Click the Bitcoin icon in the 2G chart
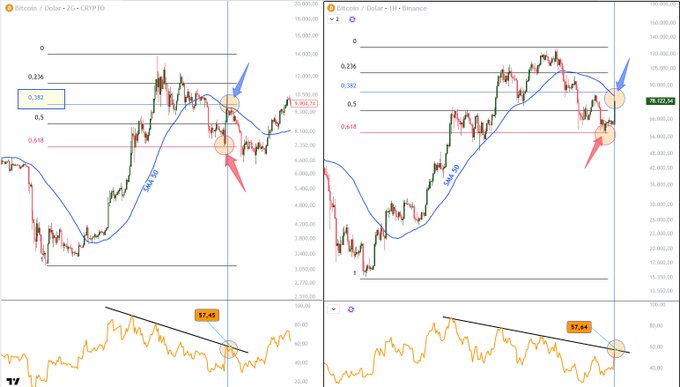 [9, 8]
